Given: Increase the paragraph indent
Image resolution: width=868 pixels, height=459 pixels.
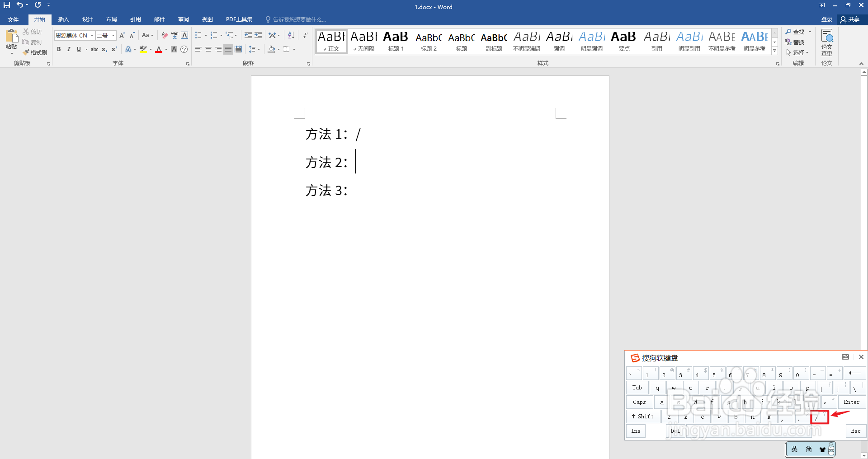Looking at the screenshot, I should coord(258,35).
